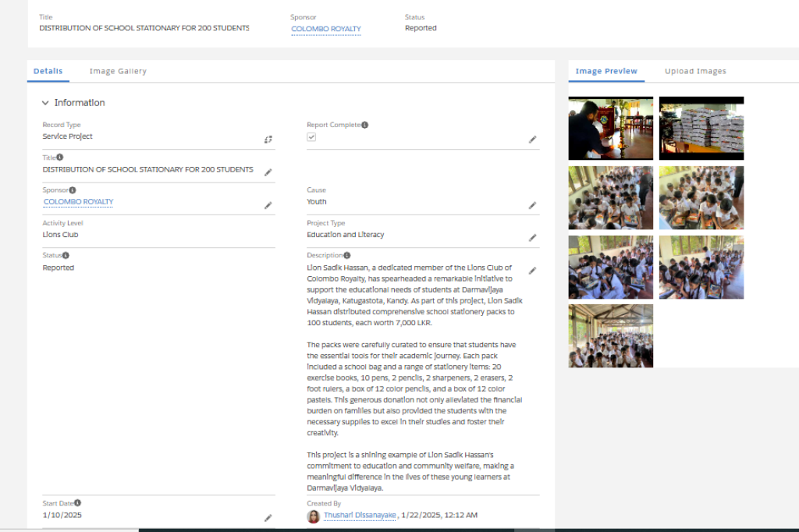The height and width of the screenshot is (532, 799).
Task: Open COLOMBO ROYALTY sponsor link in header
Action: coord(326,29)
